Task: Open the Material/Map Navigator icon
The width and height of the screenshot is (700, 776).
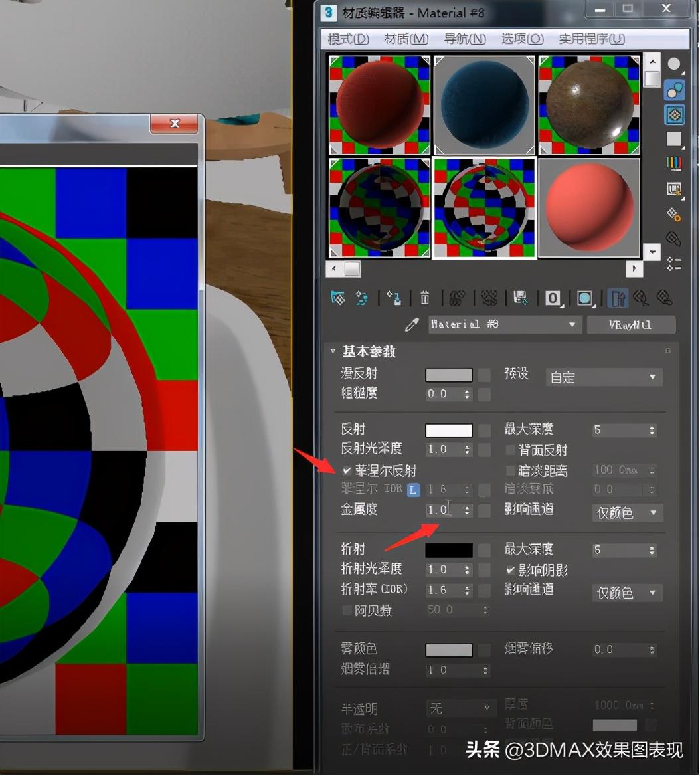Action: click(x=674, y=263)
